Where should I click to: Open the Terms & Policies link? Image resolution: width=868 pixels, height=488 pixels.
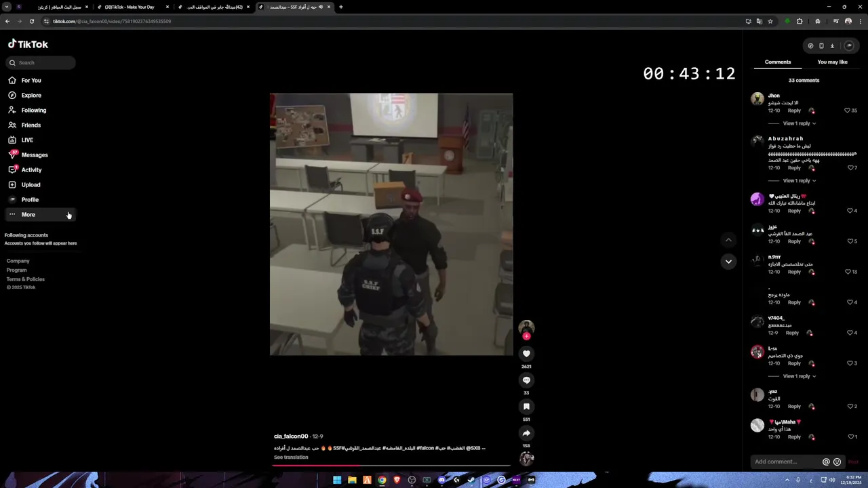(25, 279)
